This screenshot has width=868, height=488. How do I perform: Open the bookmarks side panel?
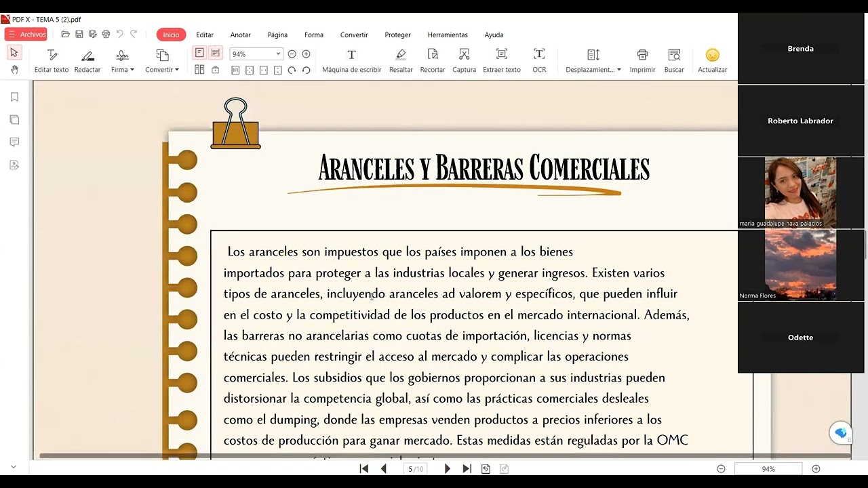click(x=14, y=97)
